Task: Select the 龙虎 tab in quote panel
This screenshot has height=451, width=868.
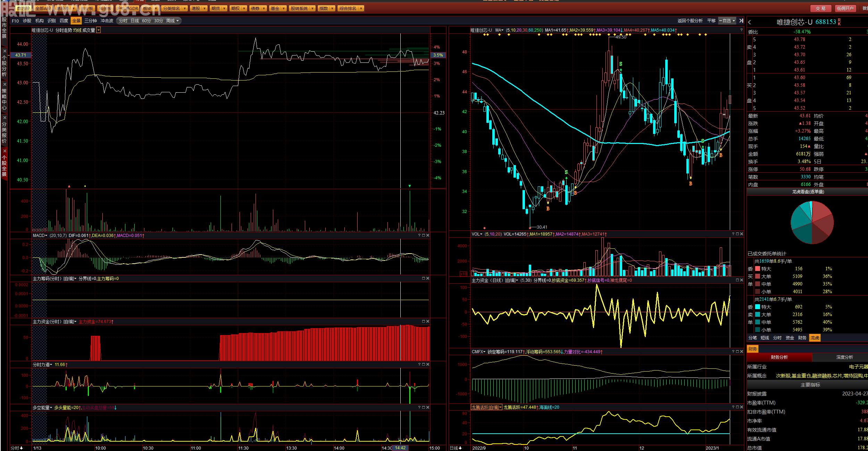Action: (x=815, y=338)
